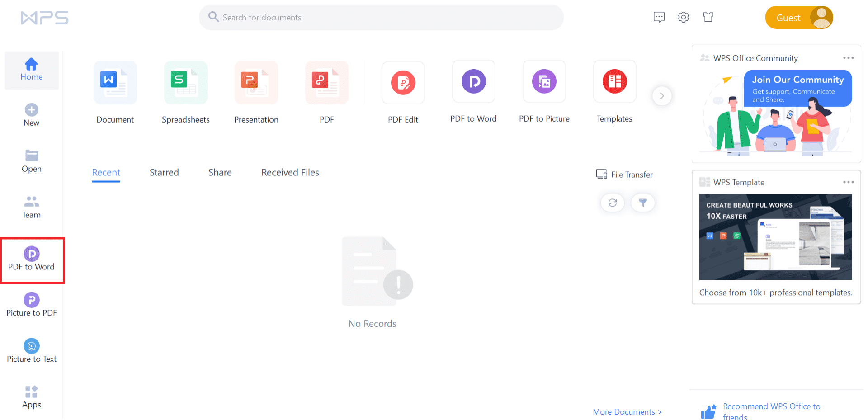Viewport: 868px width, 420px height.
Task: Open More Documents link
Action: 627,412
